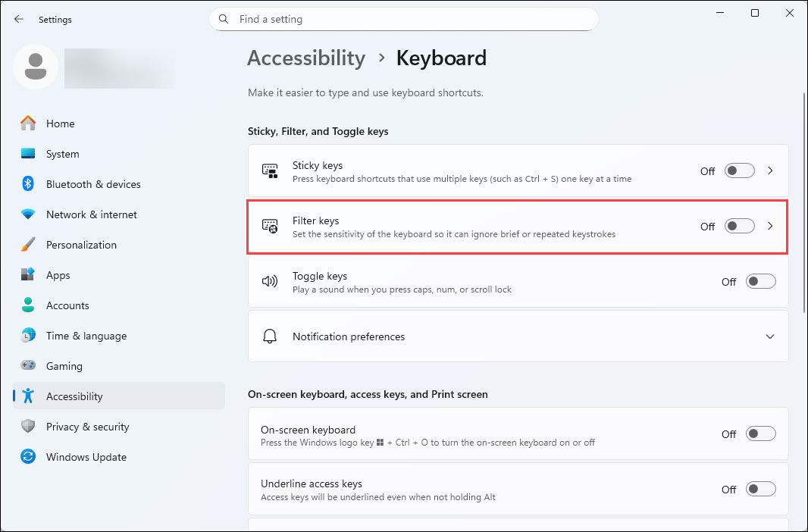
Task: Open Sticky keys details chevron
Action: 770,171
